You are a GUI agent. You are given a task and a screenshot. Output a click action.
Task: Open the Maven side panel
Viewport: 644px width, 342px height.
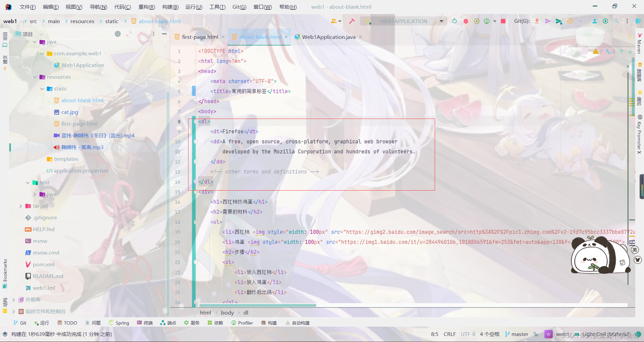click(x=639, y=43)
